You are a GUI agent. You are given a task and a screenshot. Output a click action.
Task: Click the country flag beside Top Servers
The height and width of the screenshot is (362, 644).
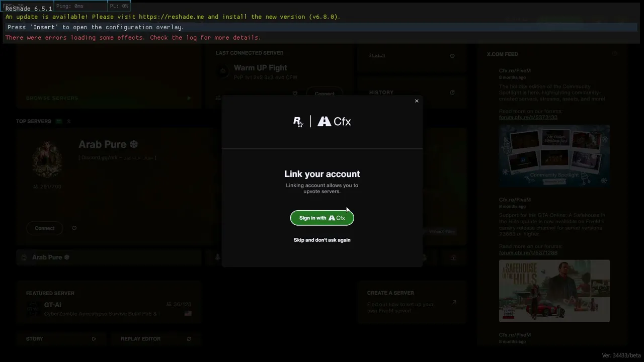pyautogui.click(x=59, y=121)
